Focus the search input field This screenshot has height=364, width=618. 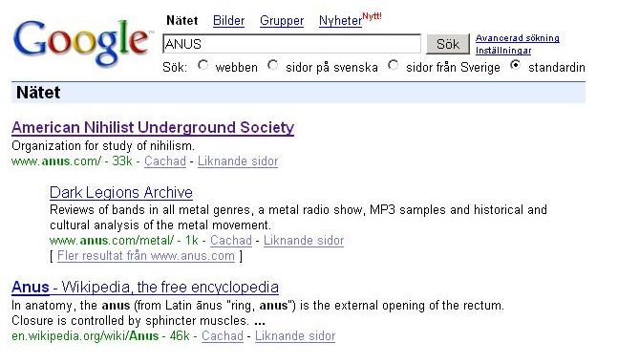[291, 44]
